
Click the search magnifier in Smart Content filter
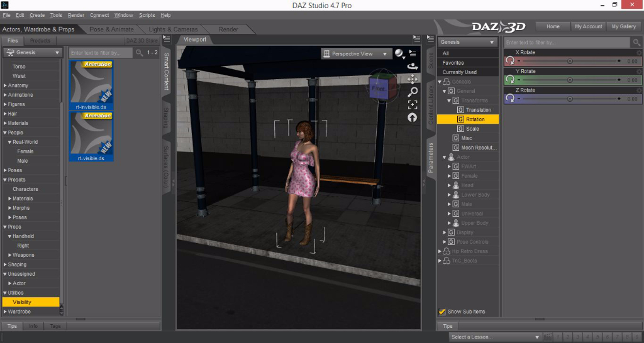click(140, 53)
